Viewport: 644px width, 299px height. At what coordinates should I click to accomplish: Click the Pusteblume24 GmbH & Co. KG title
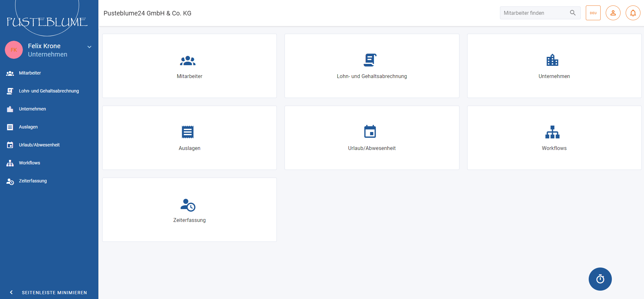[x=148, y=13]
